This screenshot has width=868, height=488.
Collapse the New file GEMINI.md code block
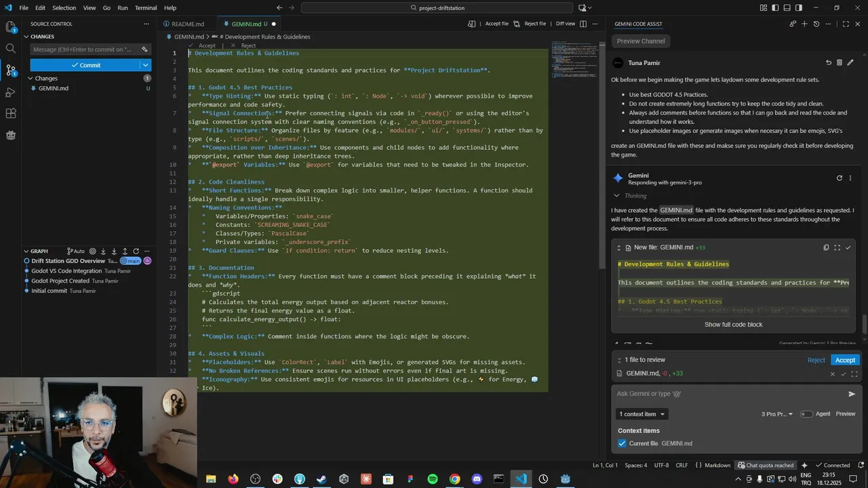pos(618,247)
